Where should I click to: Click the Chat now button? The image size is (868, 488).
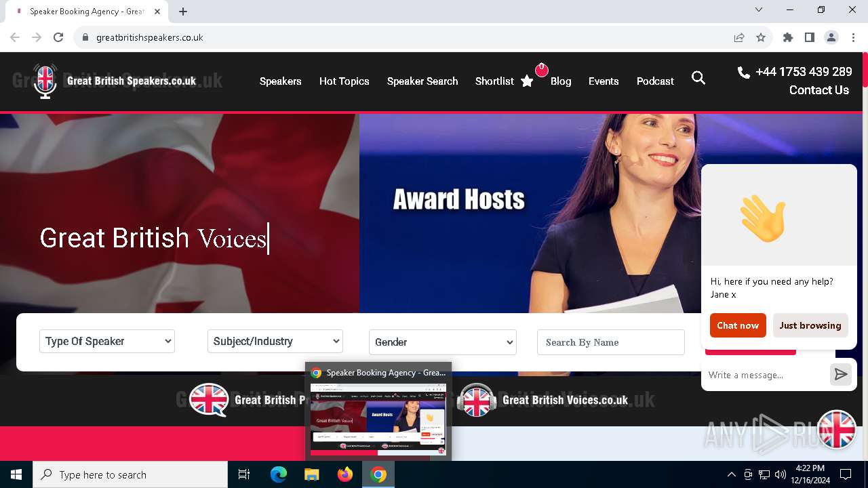(x=738, y=325)
